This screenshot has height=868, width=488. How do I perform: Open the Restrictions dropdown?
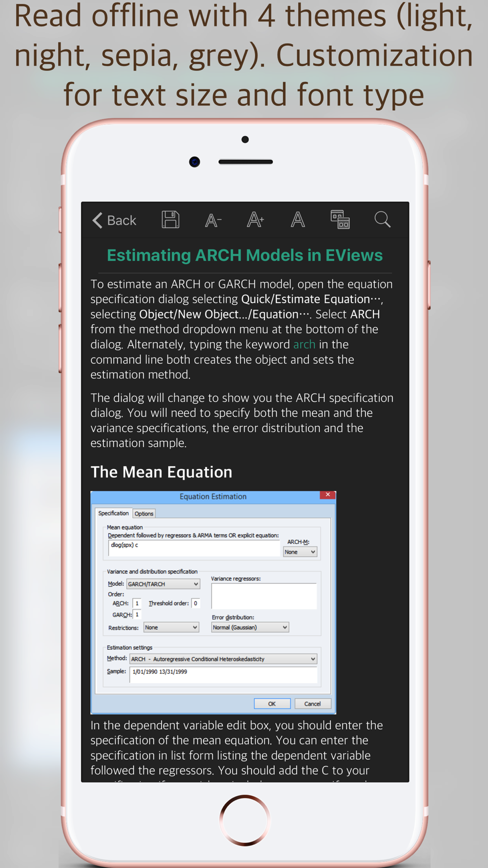[171, 628]
